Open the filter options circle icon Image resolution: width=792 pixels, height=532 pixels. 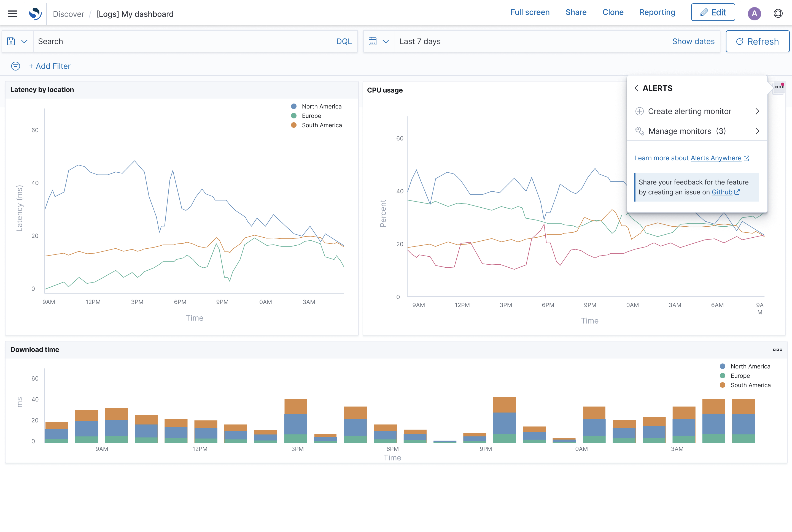point(16,66)
